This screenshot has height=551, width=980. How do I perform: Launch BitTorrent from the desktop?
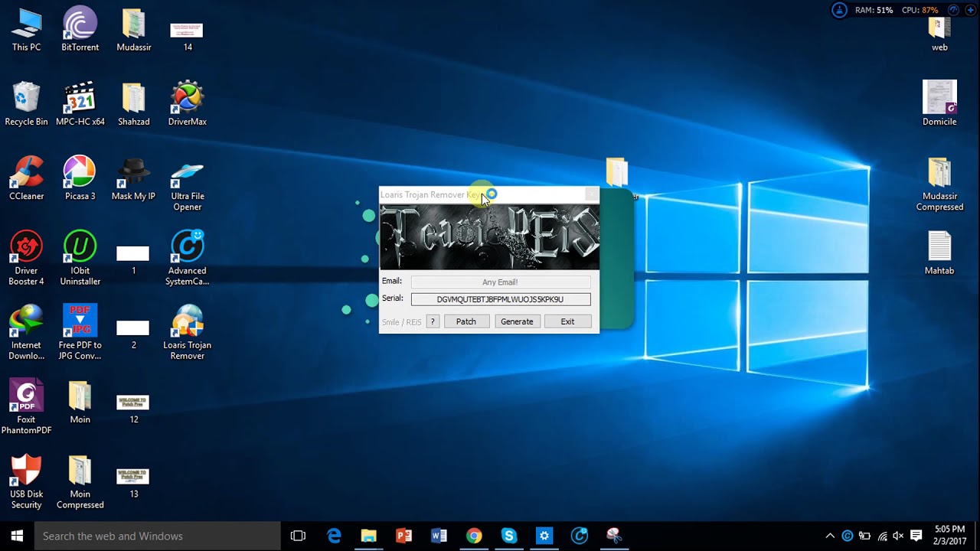point(80,31)
